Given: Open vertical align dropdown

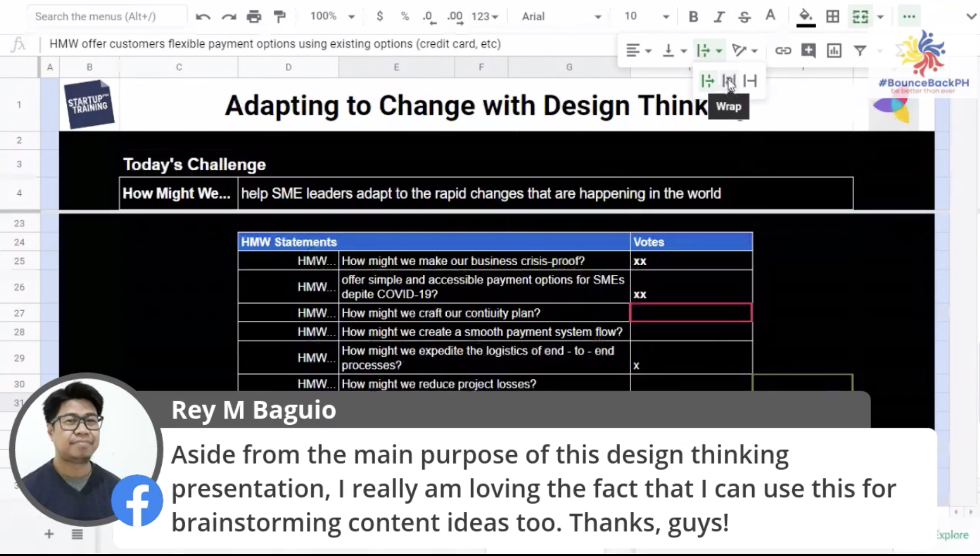Looking at the screenshot, I should click(x=674, y=51).
